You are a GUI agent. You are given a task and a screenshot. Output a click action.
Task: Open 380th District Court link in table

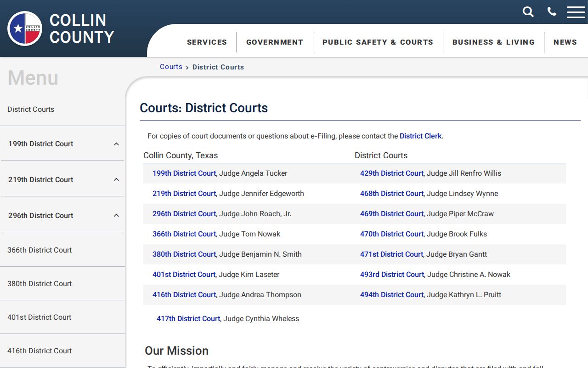pyautogui.click(x=184, y=254)
